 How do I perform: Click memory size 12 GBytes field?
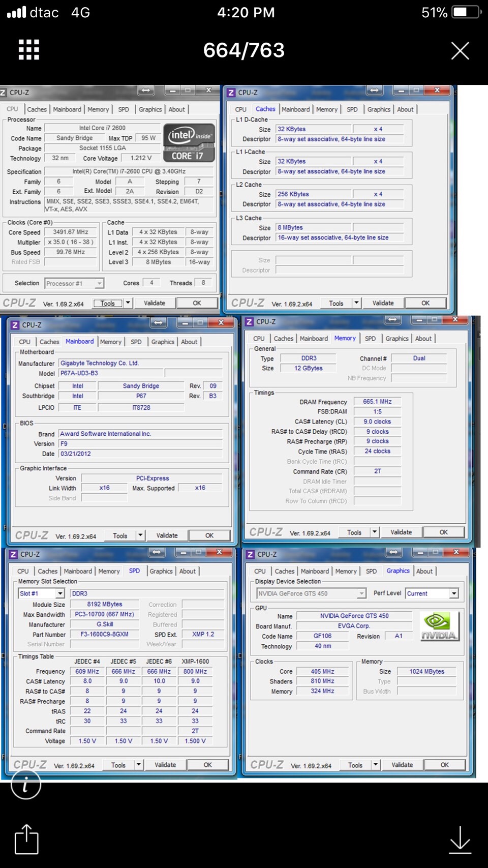pos(308,368)
